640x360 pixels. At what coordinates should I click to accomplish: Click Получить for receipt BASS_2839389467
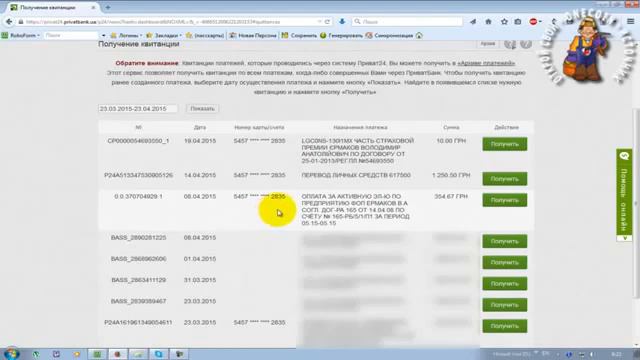[504, 305]
